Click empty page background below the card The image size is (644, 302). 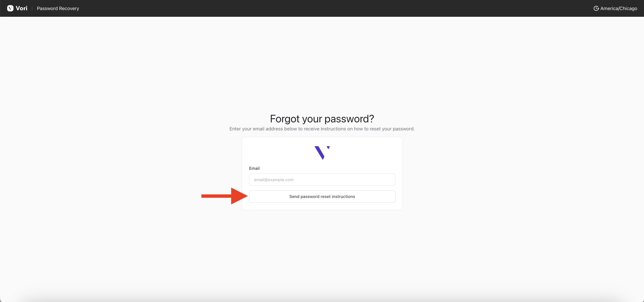click(x=322, y=250)
